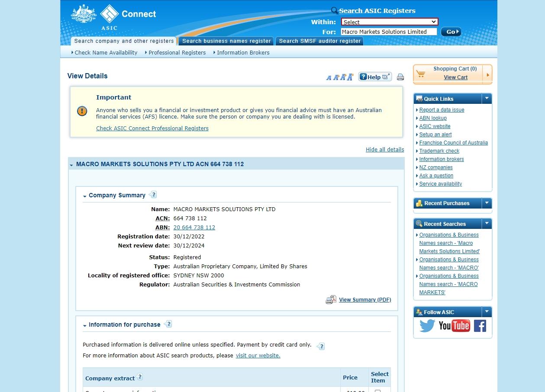Click the help icon next to Company extract

[x=140, y=377]
